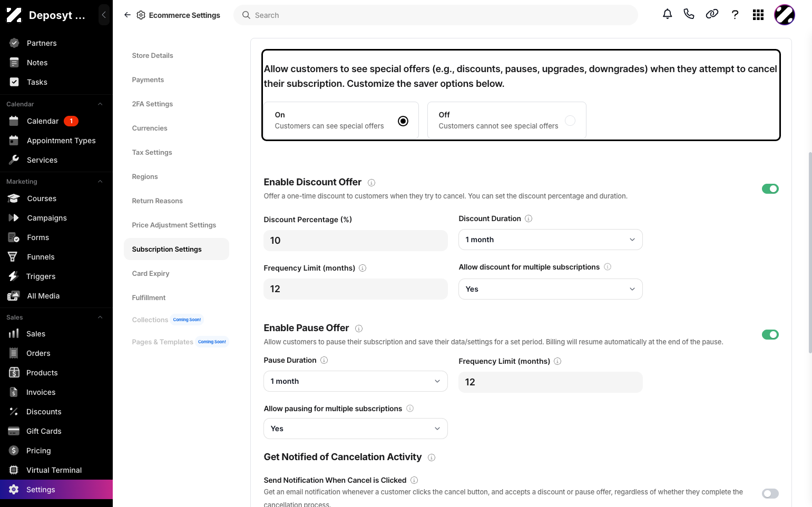The height and width of the screenshot is (507, 812).
Task: Show info for Enable Pause Offer
Action: pyautogui.click(x=359, y=329)
